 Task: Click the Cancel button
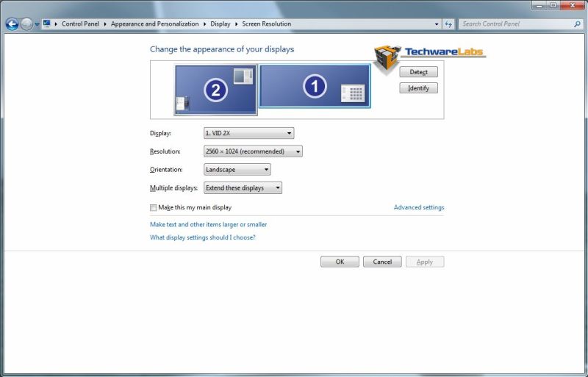tap(382, 262)
